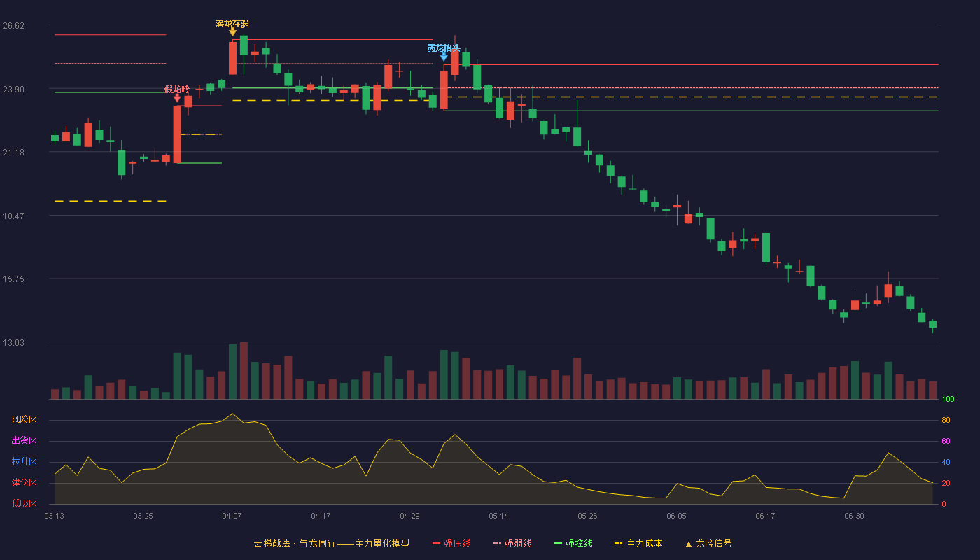
Task: Click the 40 indicator scale label
Action: click(946, 462)
